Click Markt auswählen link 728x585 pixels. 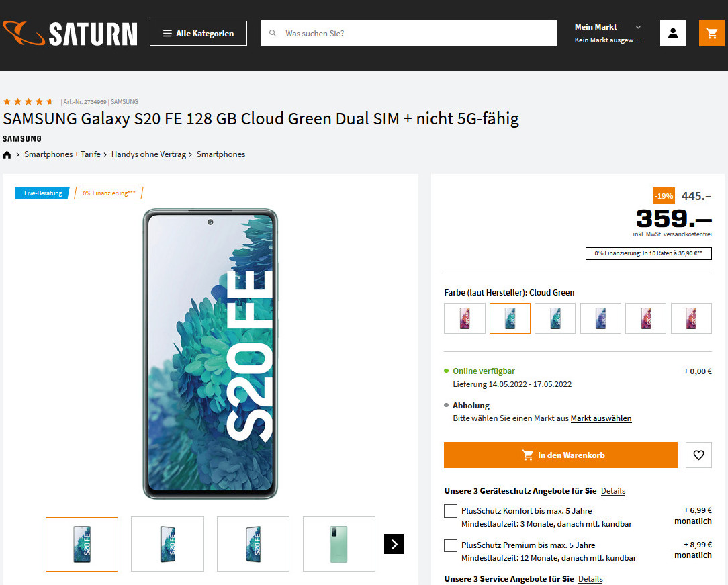(601, 418)
